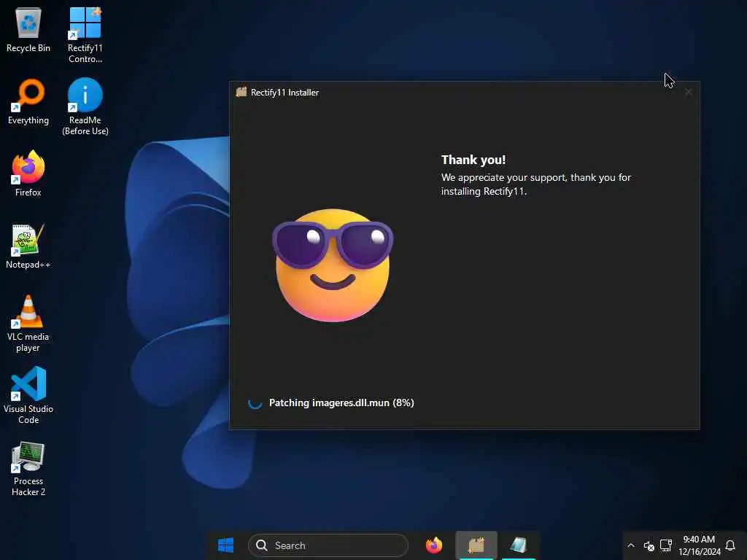
Task: Open the notepad-style app on taskbar
Action: (519, 545)
